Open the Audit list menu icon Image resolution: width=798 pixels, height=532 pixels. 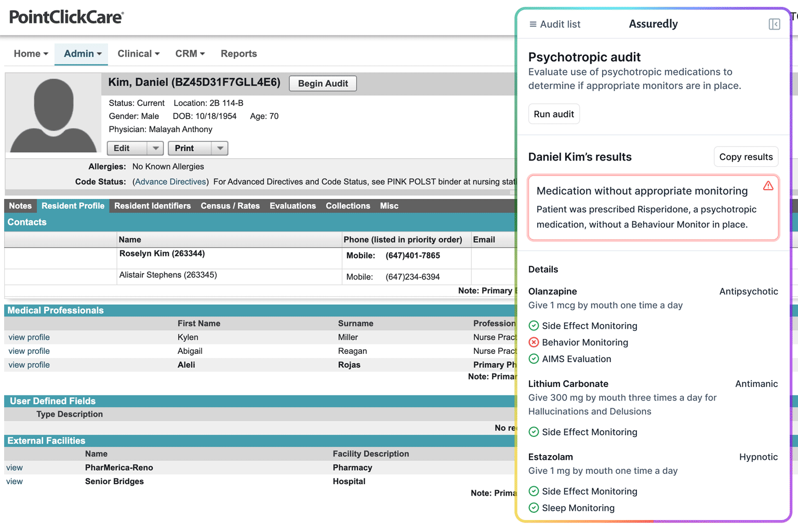[x=533, y=24]
